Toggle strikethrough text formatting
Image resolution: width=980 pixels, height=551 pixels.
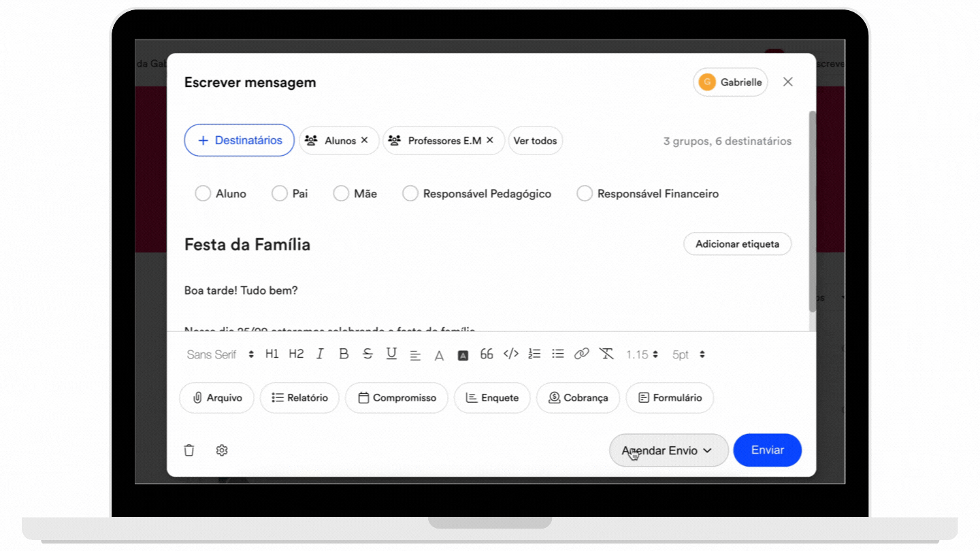click(x=367, y=354)
